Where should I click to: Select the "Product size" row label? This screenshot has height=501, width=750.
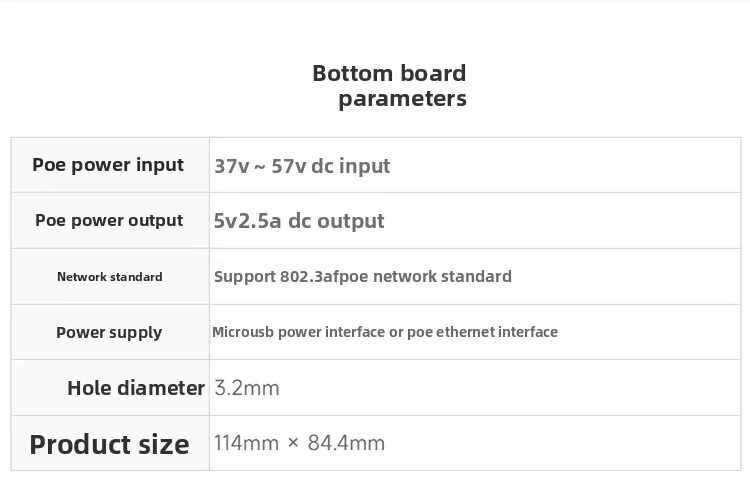[x=109, y=444]
